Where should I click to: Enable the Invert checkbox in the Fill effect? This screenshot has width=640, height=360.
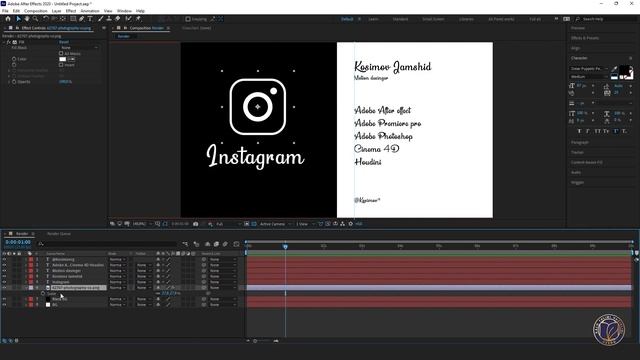(61, 64)
